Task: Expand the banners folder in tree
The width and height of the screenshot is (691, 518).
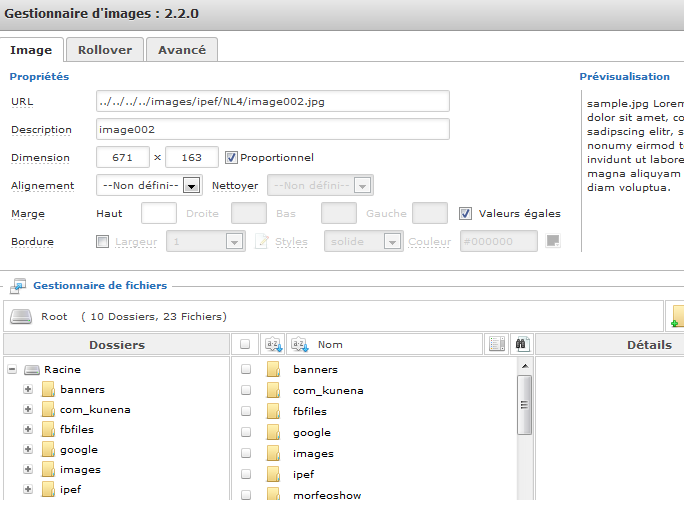Action: point(28,389)
